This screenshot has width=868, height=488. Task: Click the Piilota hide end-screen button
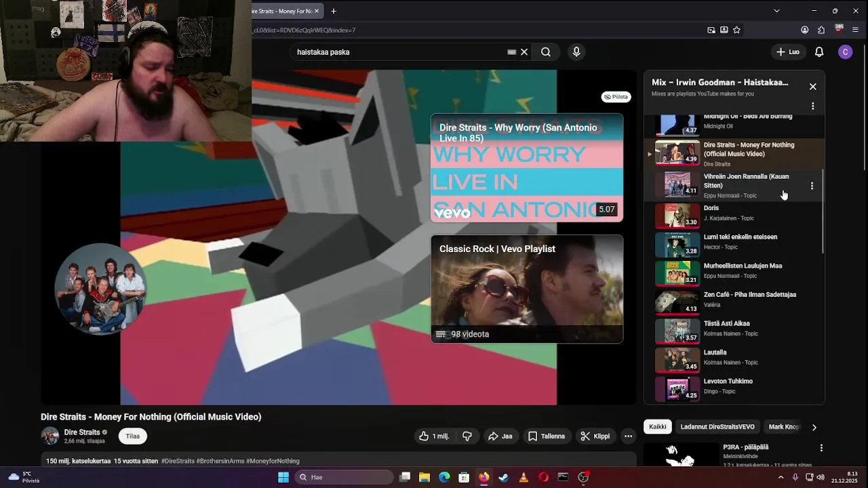tap(616, 97)
